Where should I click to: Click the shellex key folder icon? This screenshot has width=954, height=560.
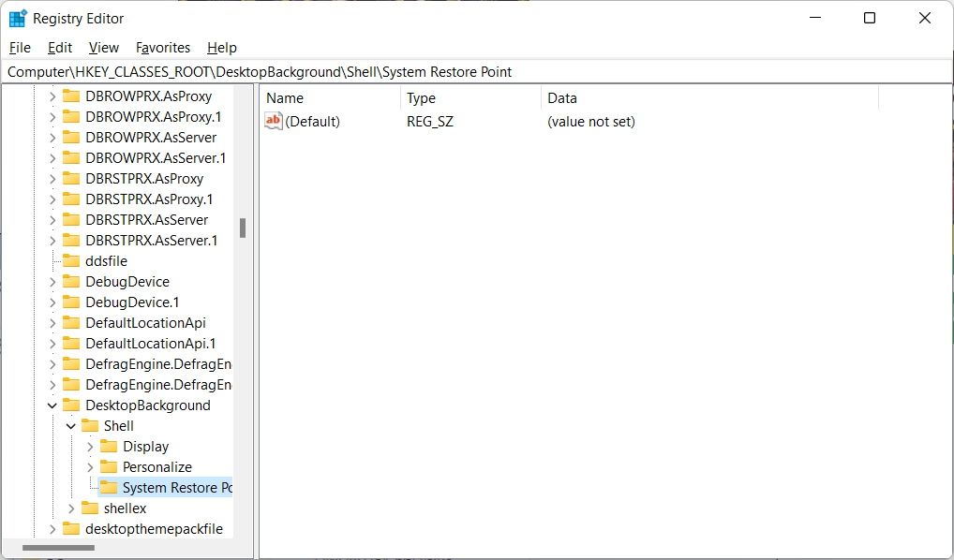point(89,508)
